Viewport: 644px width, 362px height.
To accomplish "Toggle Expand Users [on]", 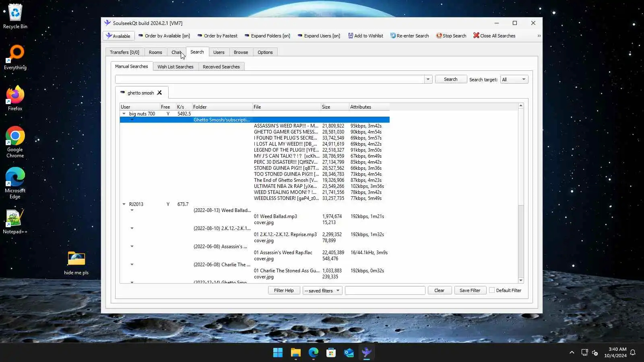I will pyautogui.click(x=319, y=36).
